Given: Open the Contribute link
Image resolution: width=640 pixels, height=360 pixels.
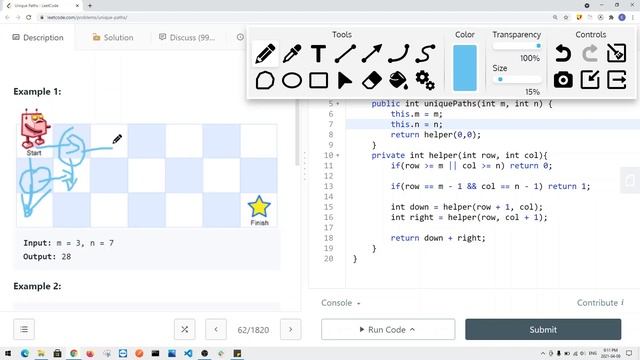Looking at the screenshot, I should point(600,303).
